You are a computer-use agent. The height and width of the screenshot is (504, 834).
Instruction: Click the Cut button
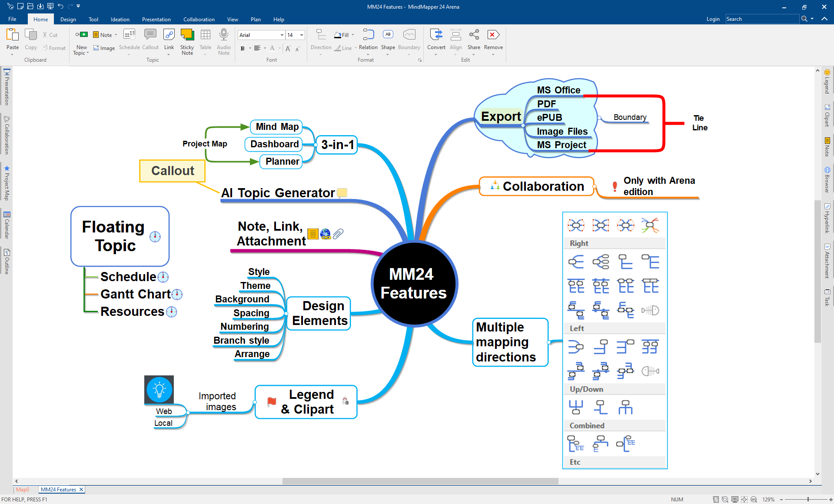[50, 35]
